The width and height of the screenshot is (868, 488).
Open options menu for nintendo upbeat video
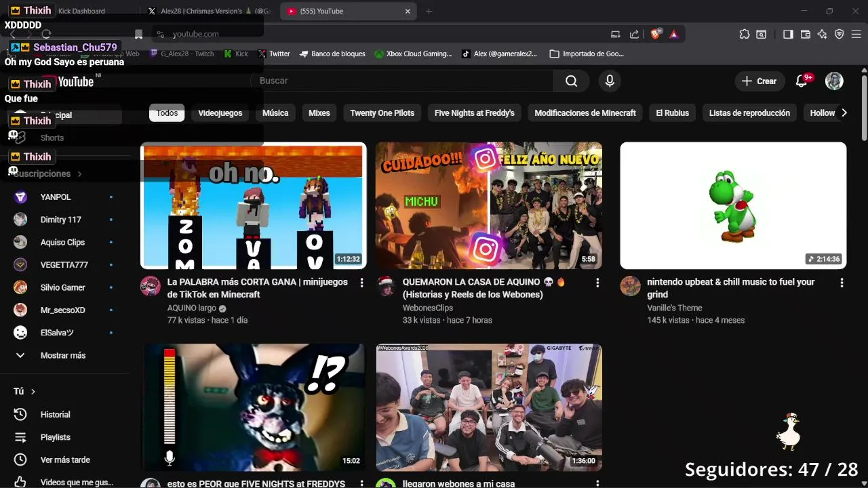[x=842, y=283]
